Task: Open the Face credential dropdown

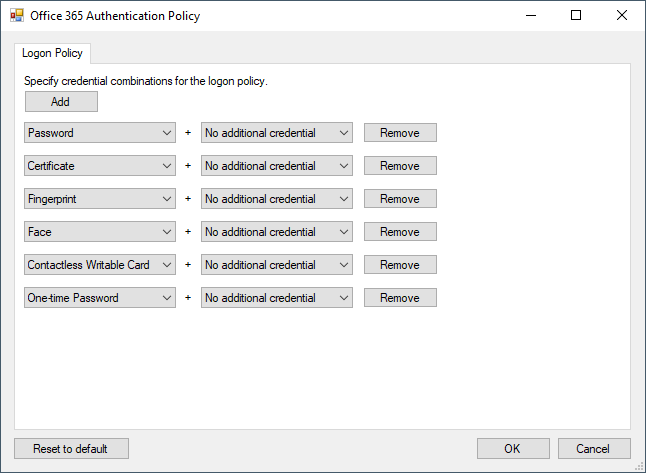Action: click(x=100, y=232)
